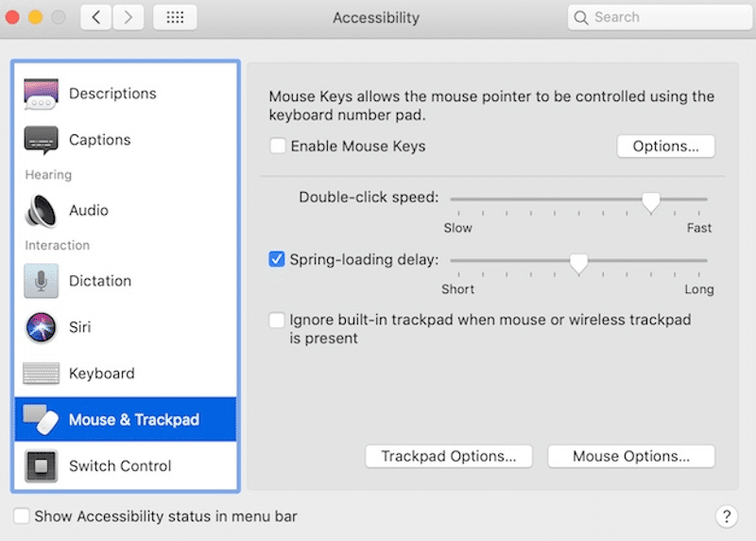Screen dimensions: 756x541
Task: Click the Keyboard icon in sidebar
Action: [x=41, y=374]
